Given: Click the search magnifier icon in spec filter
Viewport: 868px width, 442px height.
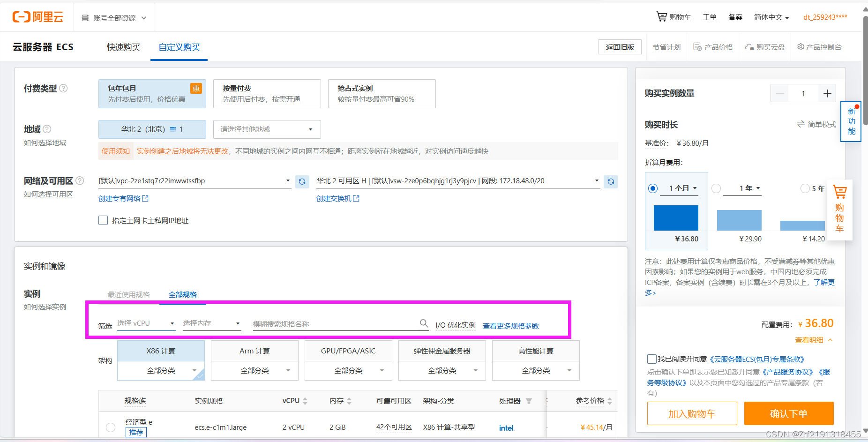Looking at the screenshot, I should click(x=424, y=323).
